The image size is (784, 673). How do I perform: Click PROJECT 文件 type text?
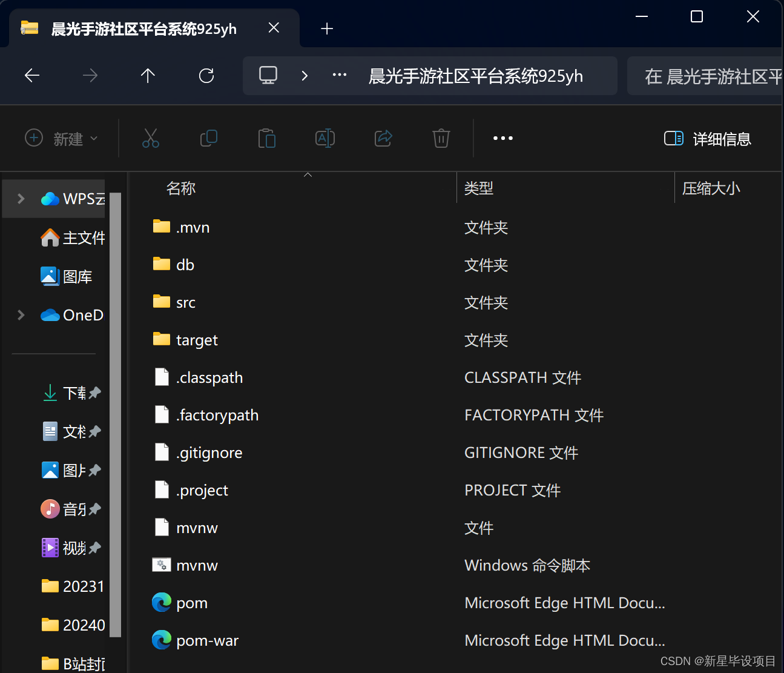click(512, 490)
